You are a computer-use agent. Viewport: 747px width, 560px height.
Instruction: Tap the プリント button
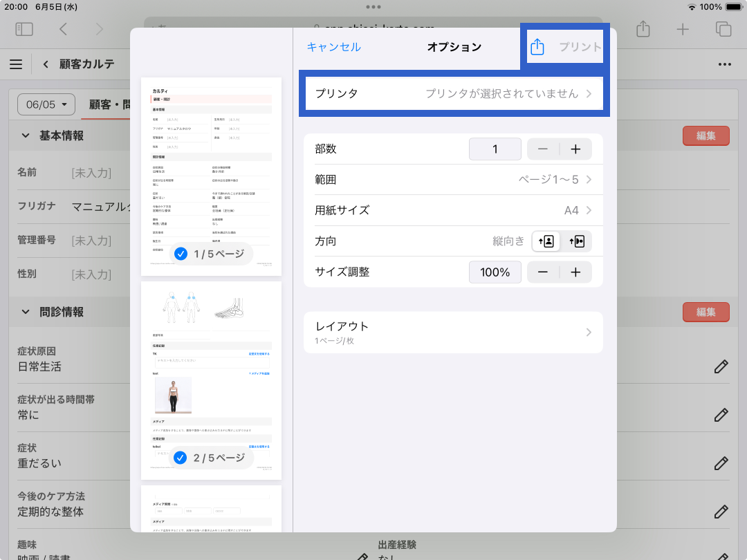[x=580, y=47]
